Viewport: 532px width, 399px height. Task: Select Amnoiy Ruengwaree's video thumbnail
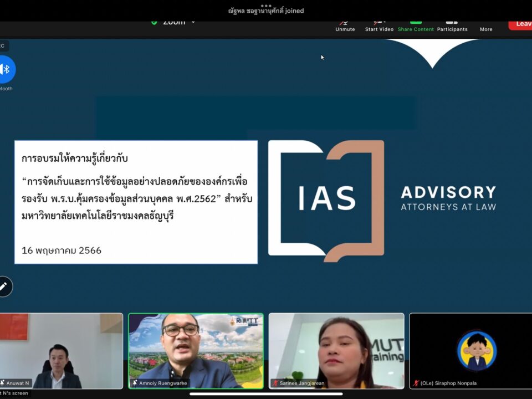pos(196,351)
